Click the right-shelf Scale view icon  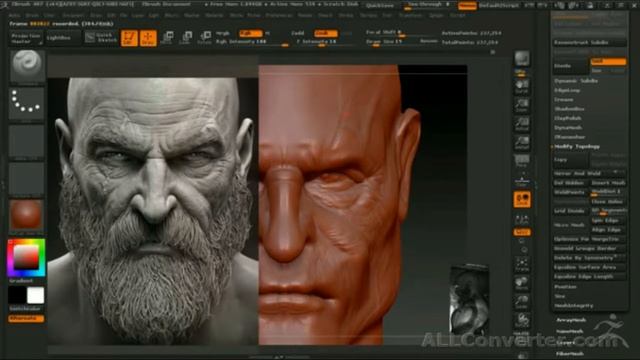tap(522, 302)
